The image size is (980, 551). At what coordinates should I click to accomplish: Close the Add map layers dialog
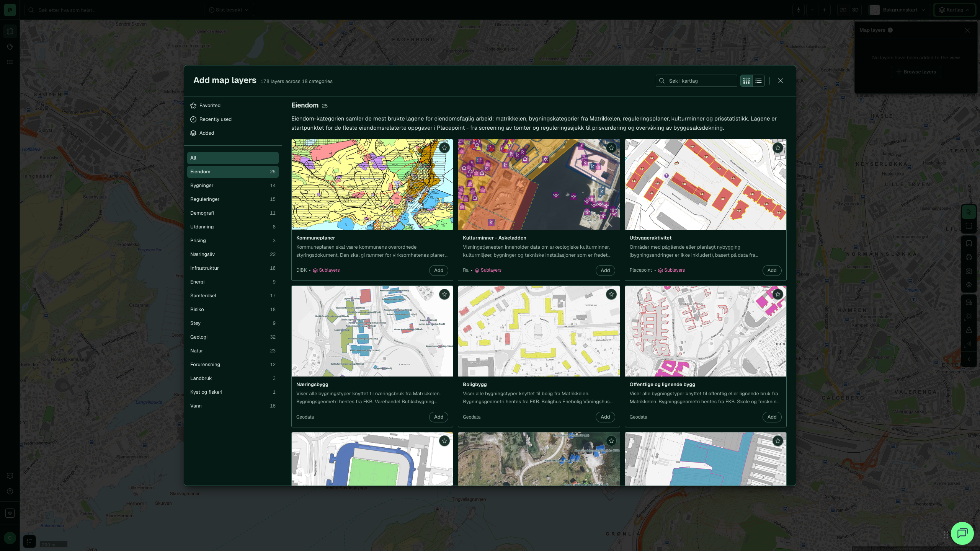click(x=781, y=81)
